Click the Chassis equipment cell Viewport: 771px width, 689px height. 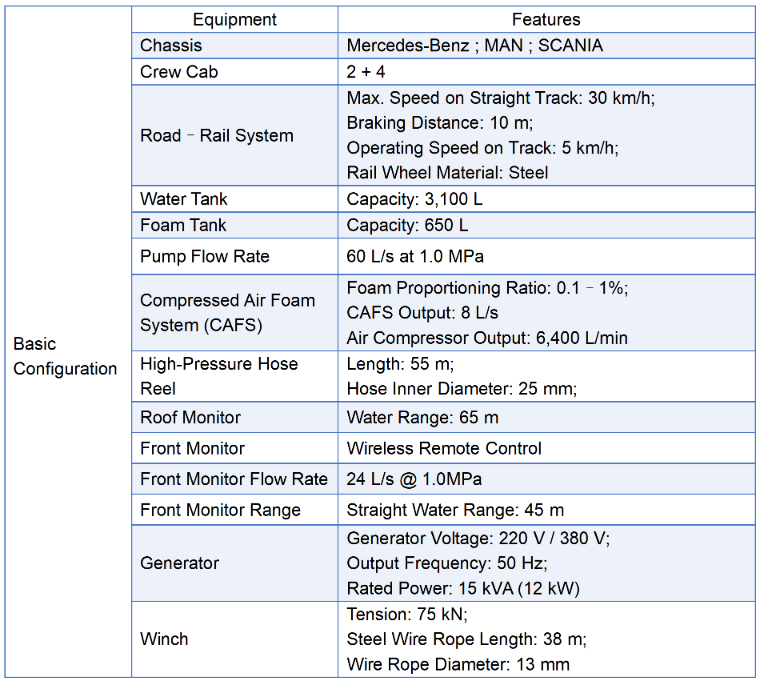point(235,45)
